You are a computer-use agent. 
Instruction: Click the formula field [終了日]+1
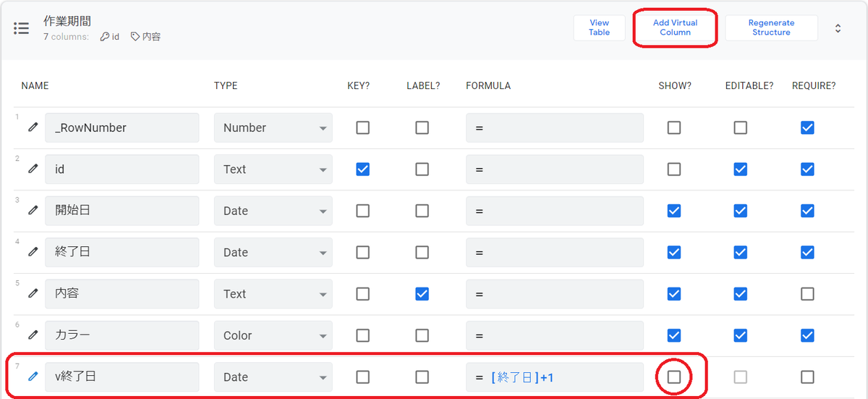(x=555, y=377)
